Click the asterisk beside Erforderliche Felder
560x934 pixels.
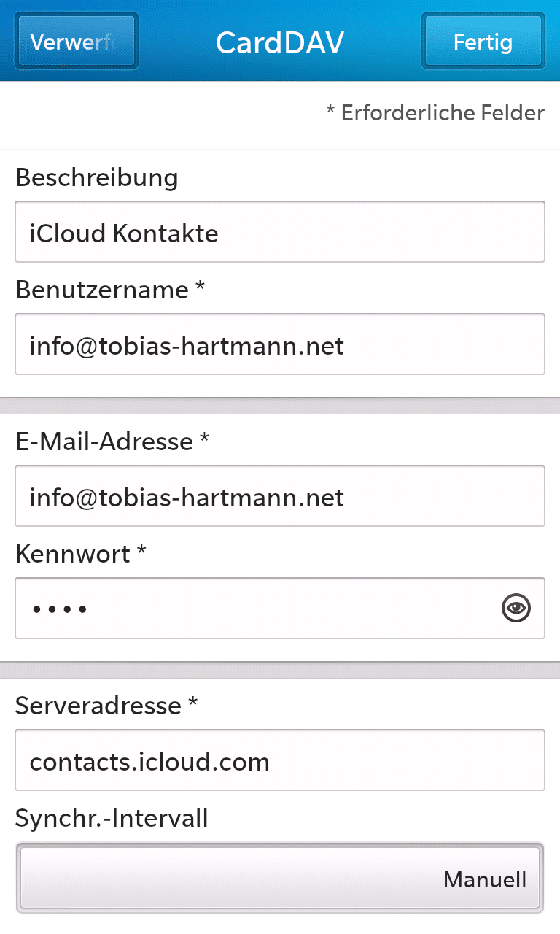330,111
